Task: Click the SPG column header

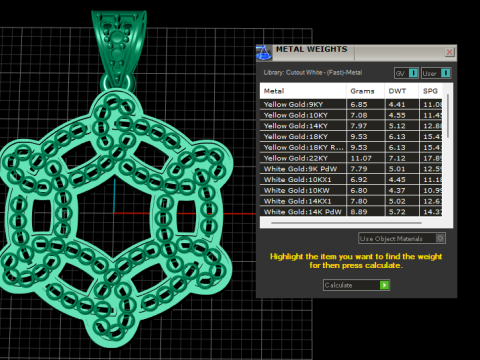Action: (431, 91)
